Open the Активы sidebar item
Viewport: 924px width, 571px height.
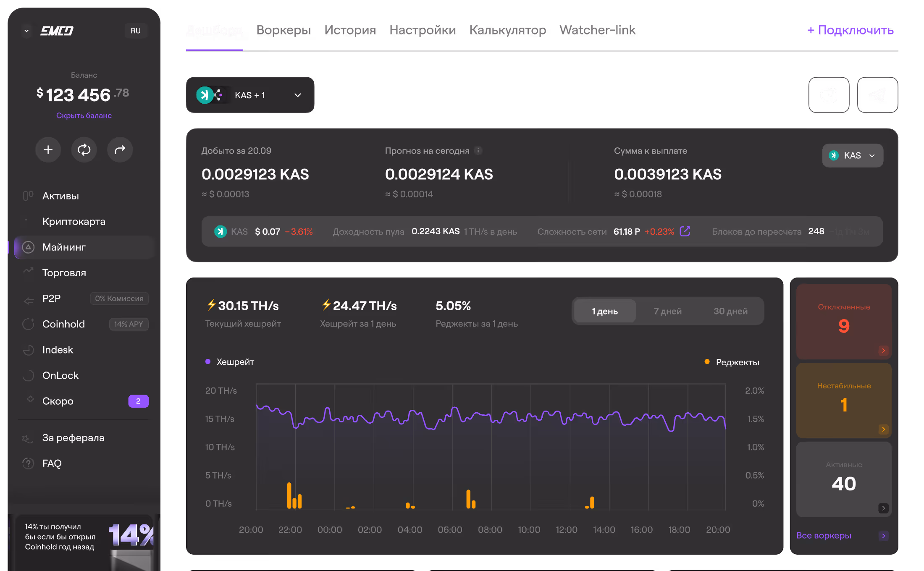tap(84, 196)
